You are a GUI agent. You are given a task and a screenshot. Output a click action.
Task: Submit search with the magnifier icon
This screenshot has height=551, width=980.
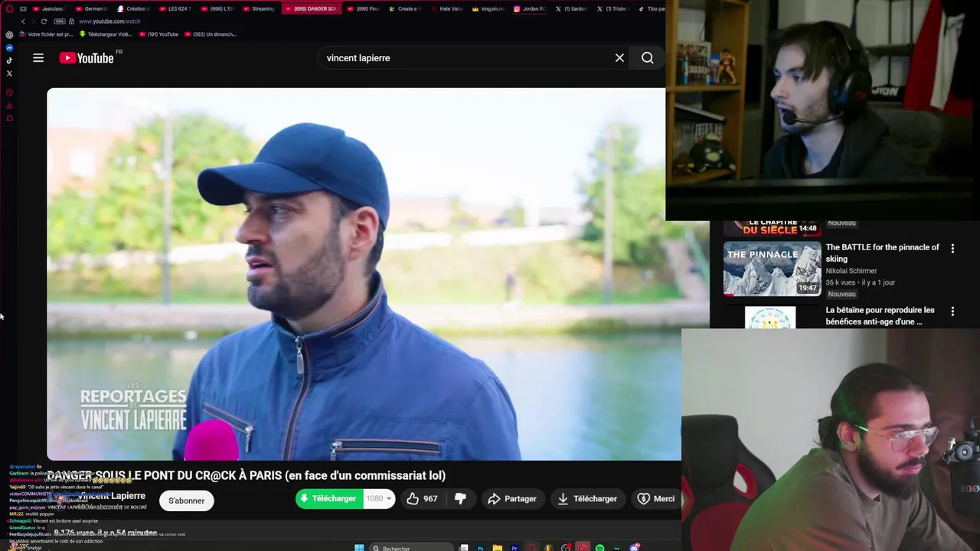[x=647, y=58]
